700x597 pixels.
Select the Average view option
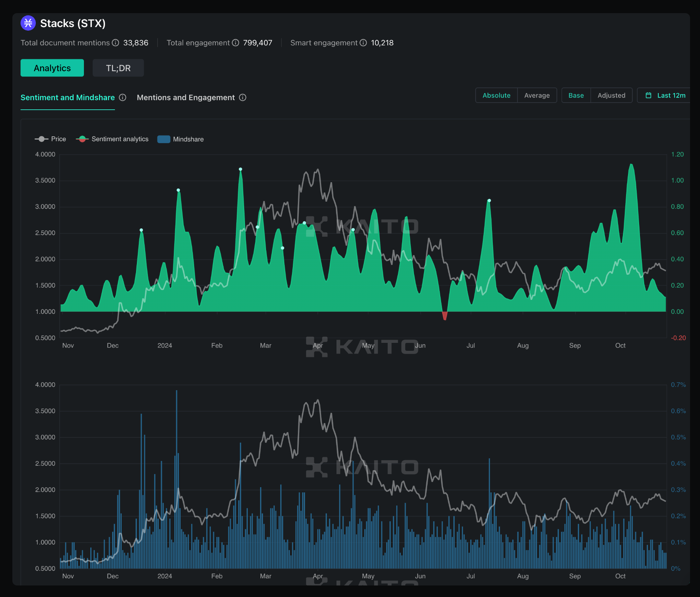pos(537,95)
